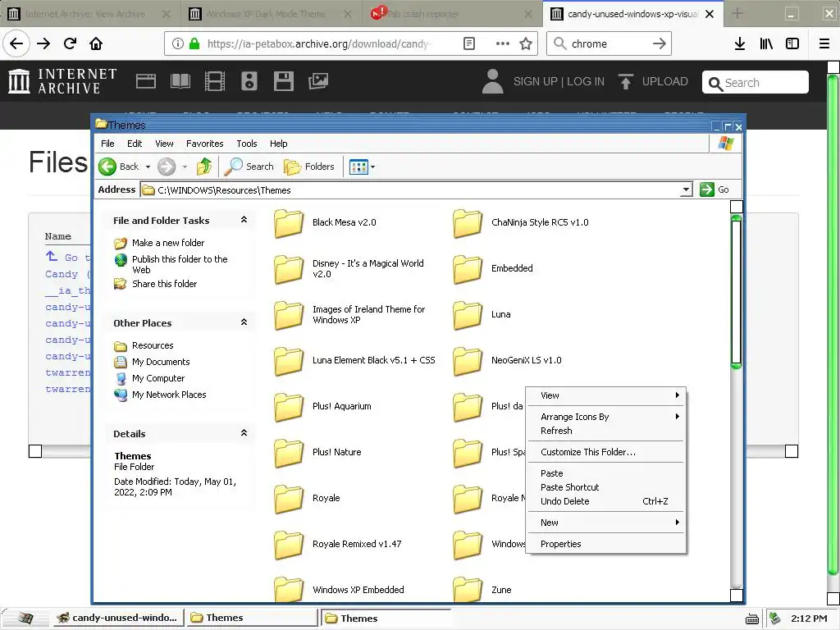This screenshot has height=630, width=840.
Task: Select the Luna theme folder
Action: point(482,315)
